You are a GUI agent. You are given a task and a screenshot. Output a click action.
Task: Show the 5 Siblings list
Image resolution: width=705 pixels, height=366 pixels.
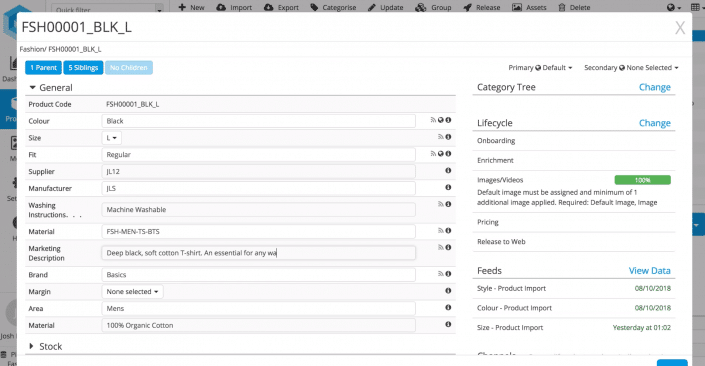(83, 67)
